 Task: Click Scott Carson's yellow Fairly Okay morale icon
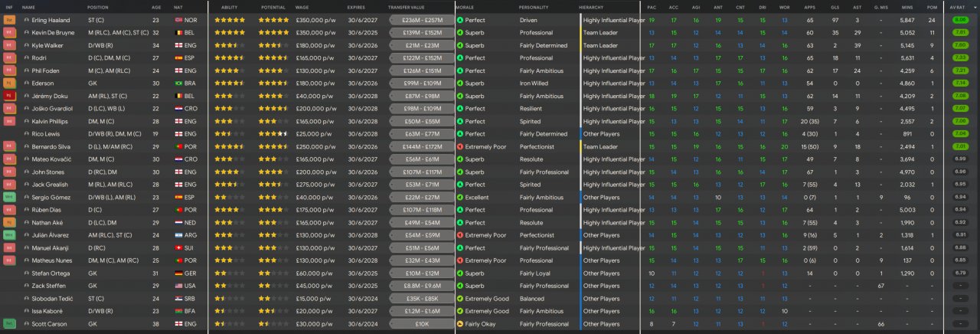(x=459, y=324)
